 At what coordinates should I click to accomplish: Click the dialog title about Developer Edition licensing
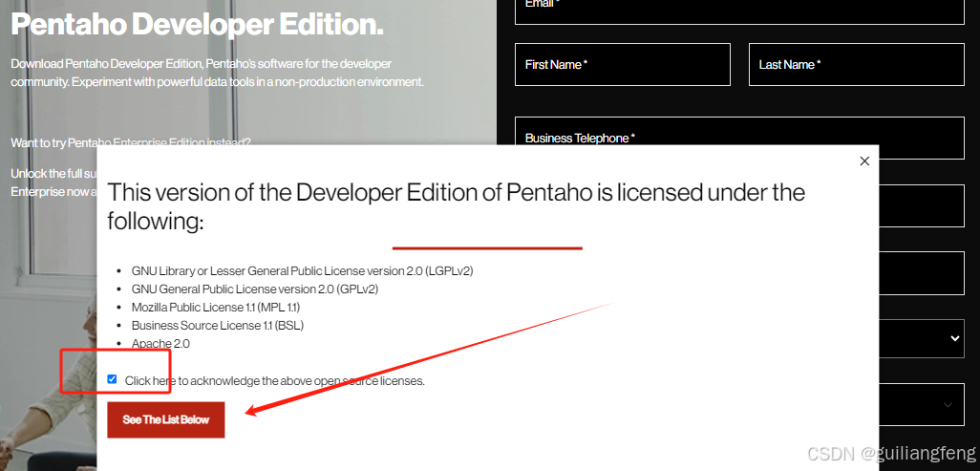[x=457, y=206]
